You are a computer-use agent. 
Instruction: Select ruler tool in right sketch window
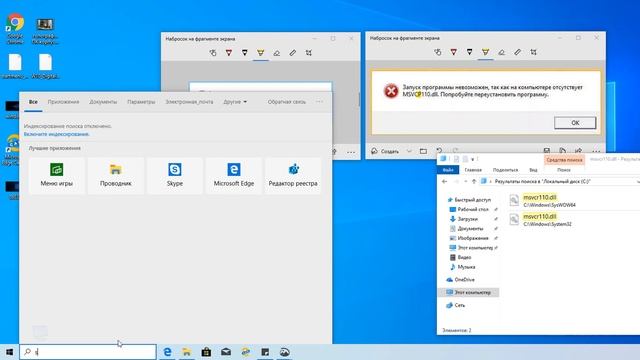tap(518, 52)
